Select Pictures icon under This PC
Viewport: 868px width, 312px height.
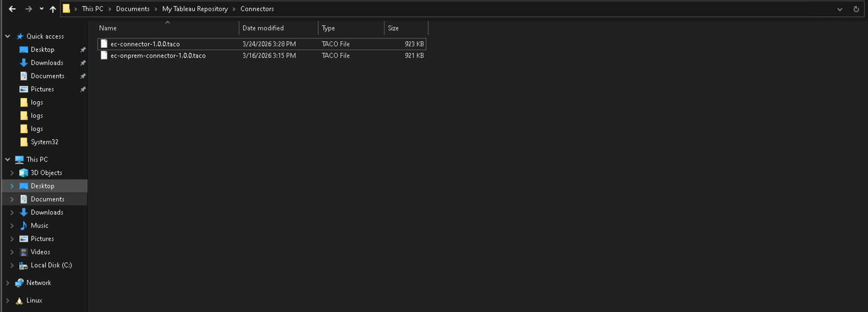pos(24,239)
